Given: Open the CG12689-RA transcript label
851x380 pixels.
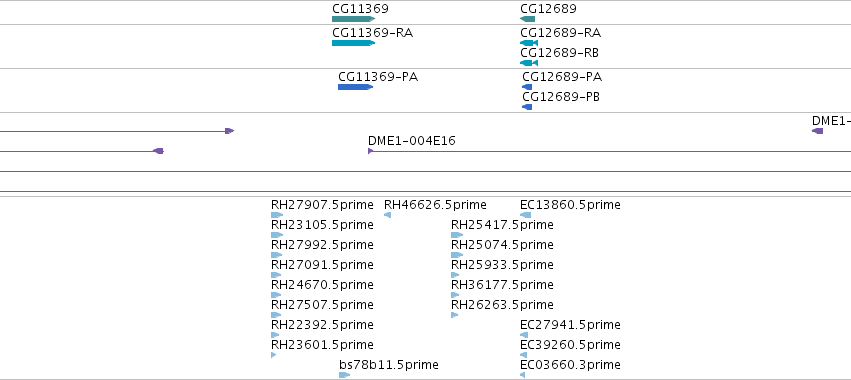Looking at the screenshot, I should [x=561, y=33].
